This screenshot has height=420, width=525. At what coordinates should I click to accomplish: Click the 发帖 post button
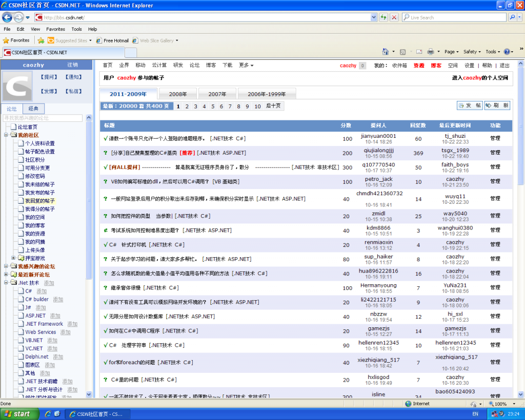click(x=470, y=106)
